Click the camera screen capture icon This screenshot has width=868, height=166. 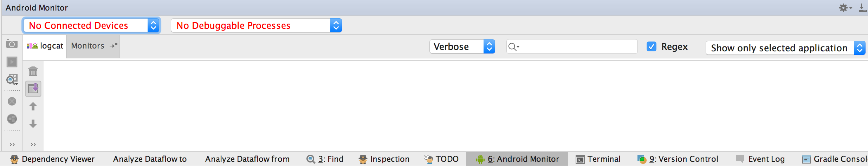[12, 44]
